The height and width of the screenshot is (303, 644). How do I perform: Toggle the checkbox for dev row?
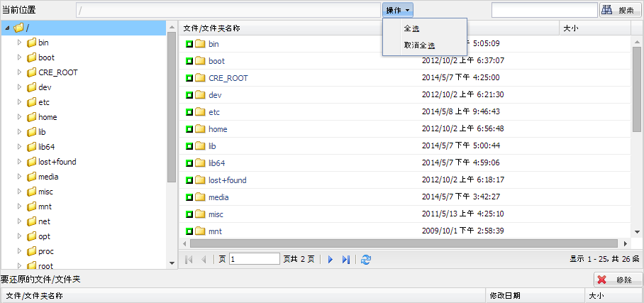pyautogui.click(x=189, y=95)
